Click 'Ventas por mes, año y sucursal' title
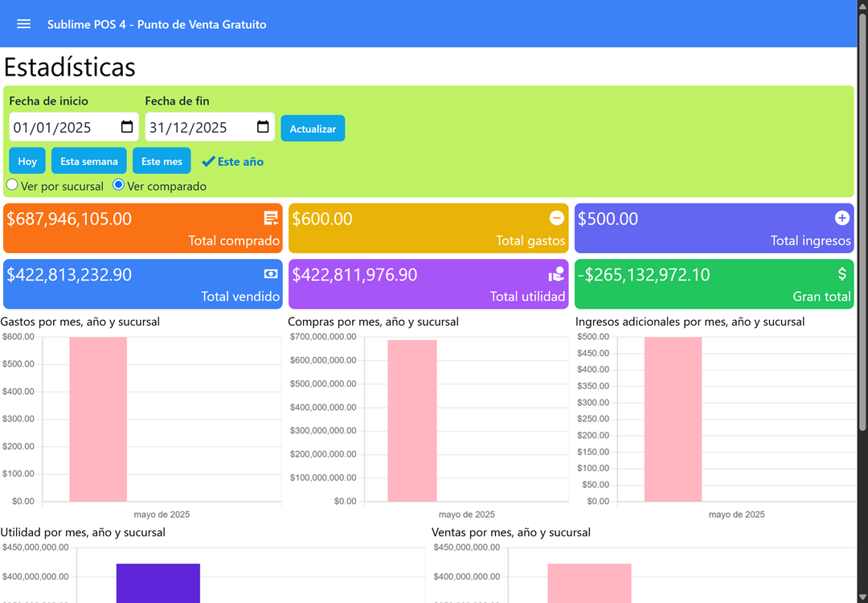 511,532
